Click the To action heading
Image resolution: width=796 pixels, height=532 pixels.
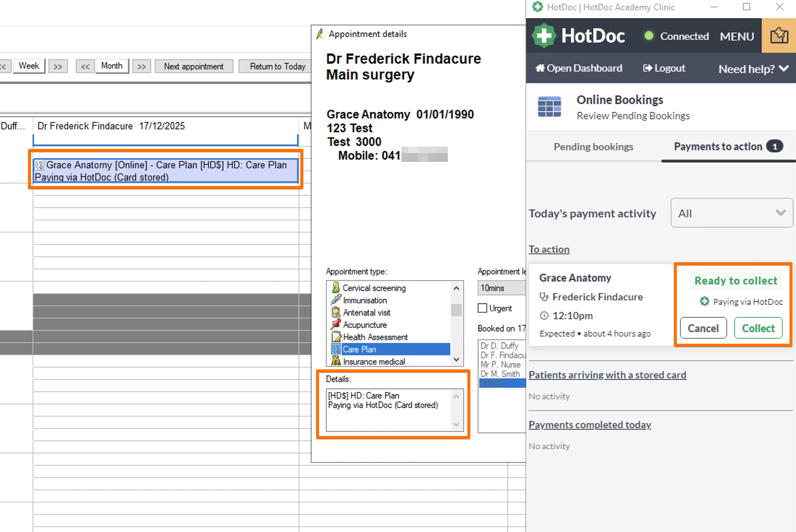(x=549, y=249)
